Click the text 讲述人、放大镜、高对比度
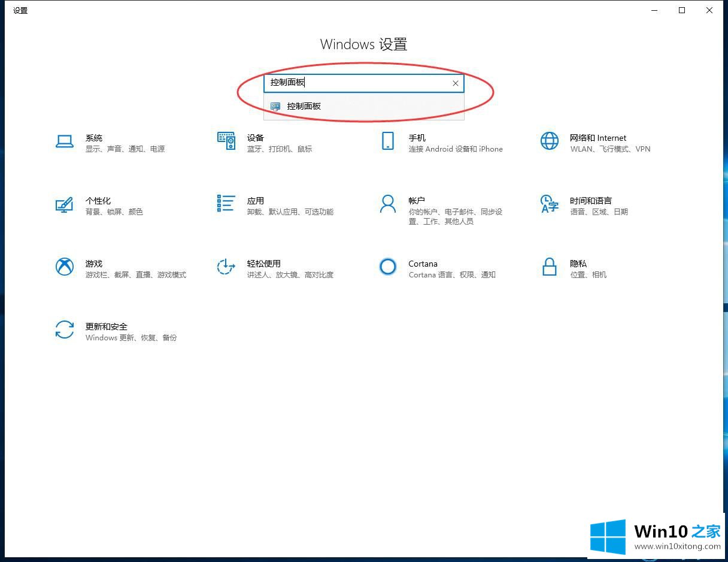The width and height of the screenshot is (728, 562). click(x=290, y=275)
